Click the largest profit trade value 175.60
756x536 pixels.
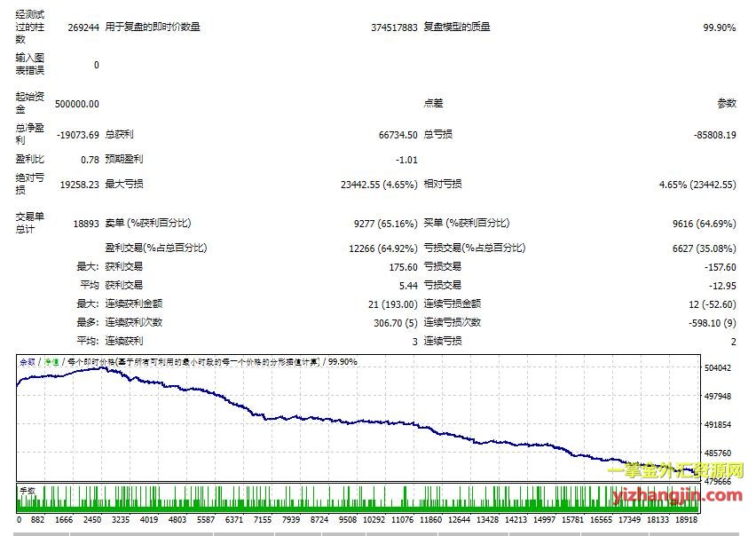tap(403, 267)
